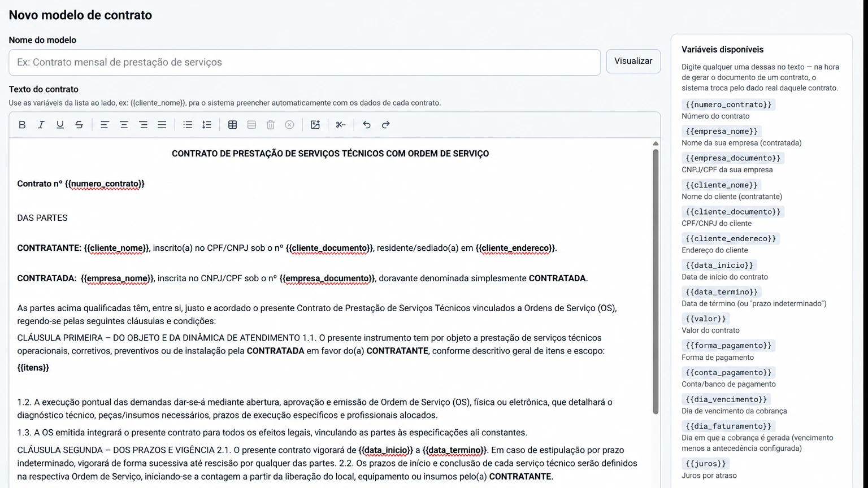Click the "DAS PARTES" line in the editor

[x=42, y=218]
